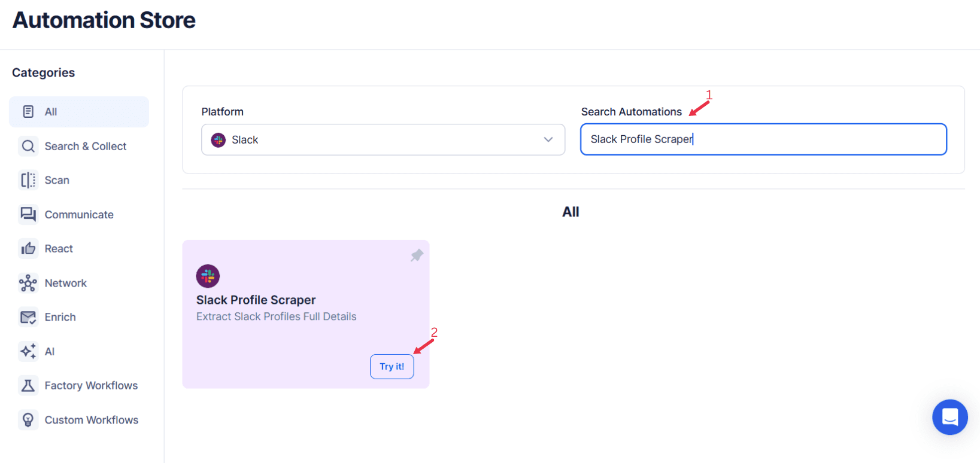The width and height of the screenshot is (980, 466).
Task: Click the Custom Workflows lightbulb icon
Action: (x=28, y=420)
